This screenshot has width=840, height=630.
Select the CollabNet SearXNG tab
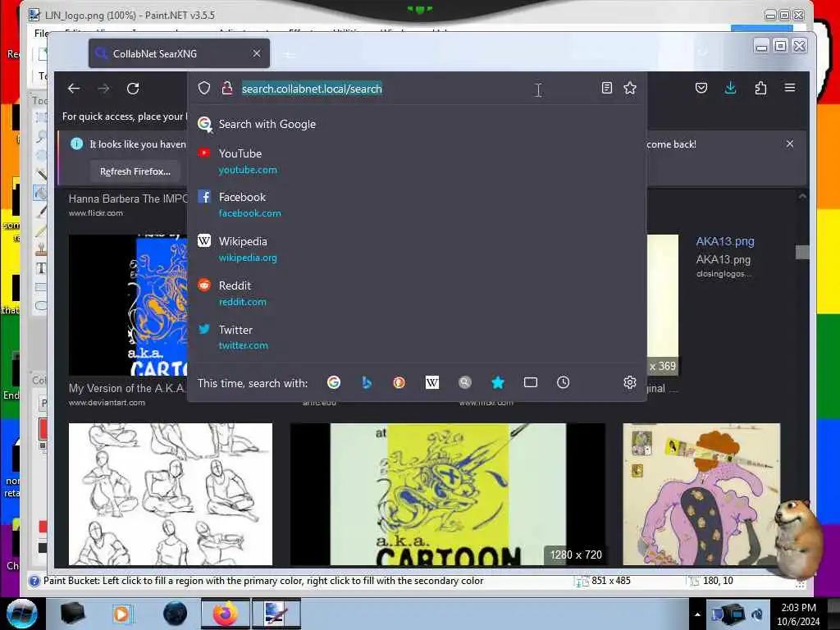[x=179, y=53]
